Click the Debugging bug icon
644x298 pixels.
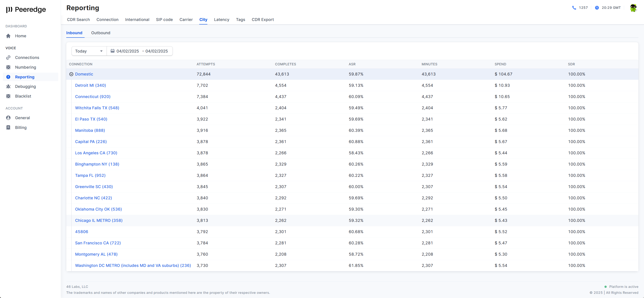pos(8,87)
